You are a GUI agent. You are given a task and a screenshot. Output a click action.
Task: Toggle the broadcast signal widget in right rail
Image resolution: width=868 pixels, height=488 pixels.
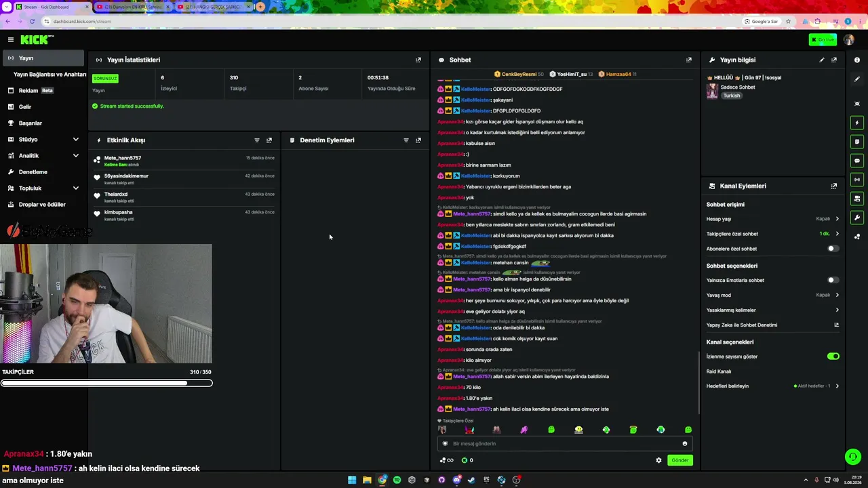click(857, 180)
